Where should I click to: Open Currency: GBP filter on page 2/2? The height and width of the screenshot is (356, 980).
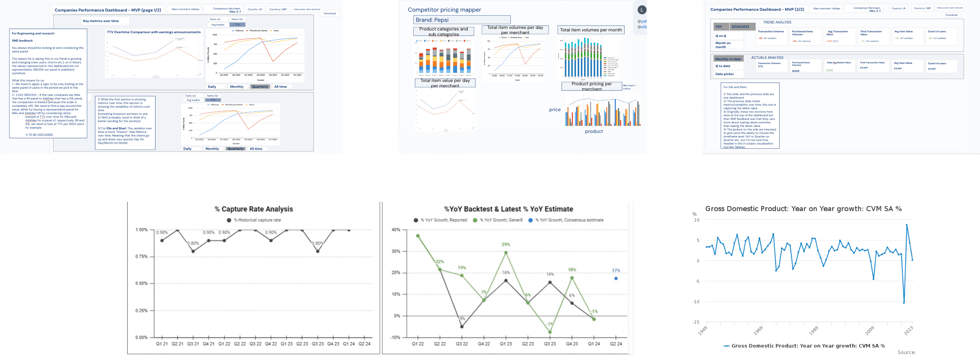pyautogui.click(x=922, y=8)
